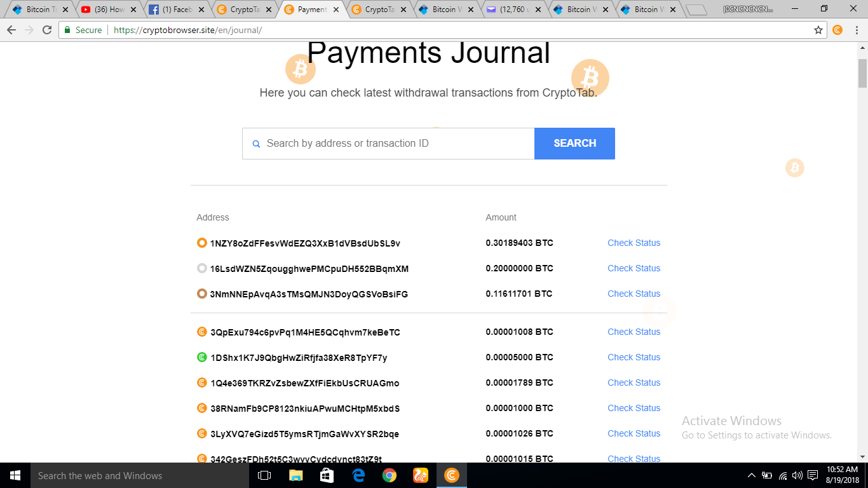Click the amount 0.00005000 BTC
868x488 pixels.
pos(519,357)
